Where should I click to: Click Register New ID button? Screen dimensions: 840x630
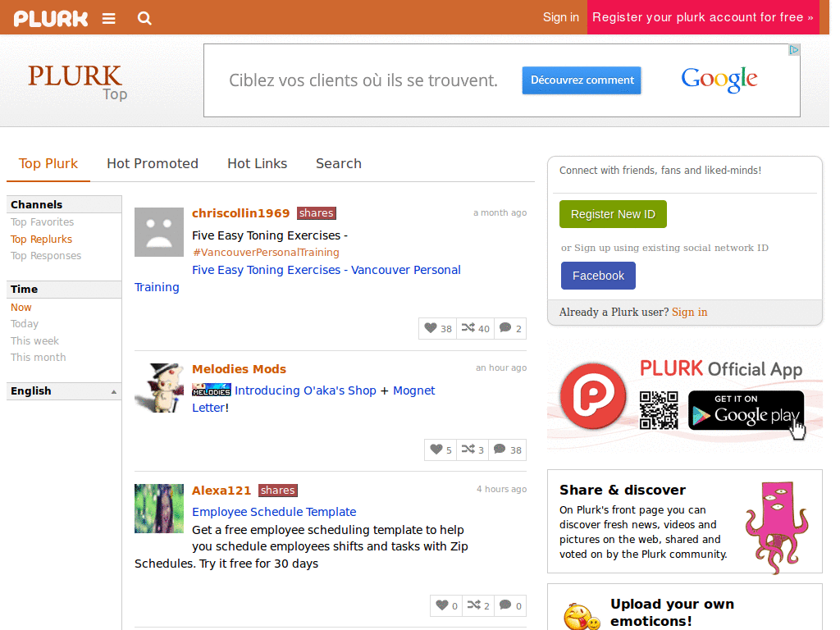(613, 214)
